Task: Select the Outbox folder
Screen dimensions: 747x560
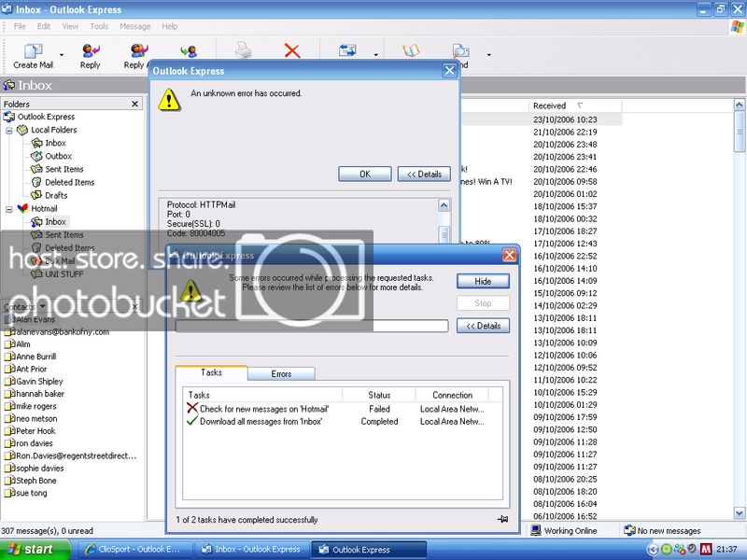Action: click(x=58, y=156)
